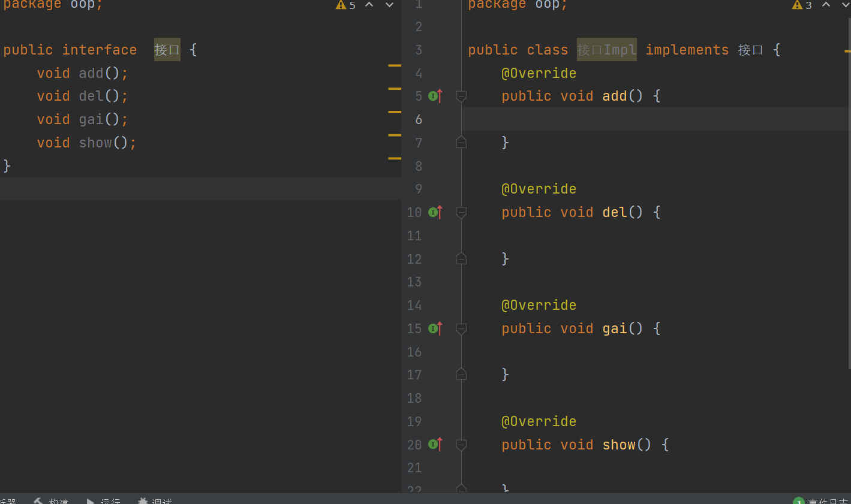Click the first yellow warning stripe marker in left editor
851x504 pixels.
pyautogui.click(x=394, y=65)
